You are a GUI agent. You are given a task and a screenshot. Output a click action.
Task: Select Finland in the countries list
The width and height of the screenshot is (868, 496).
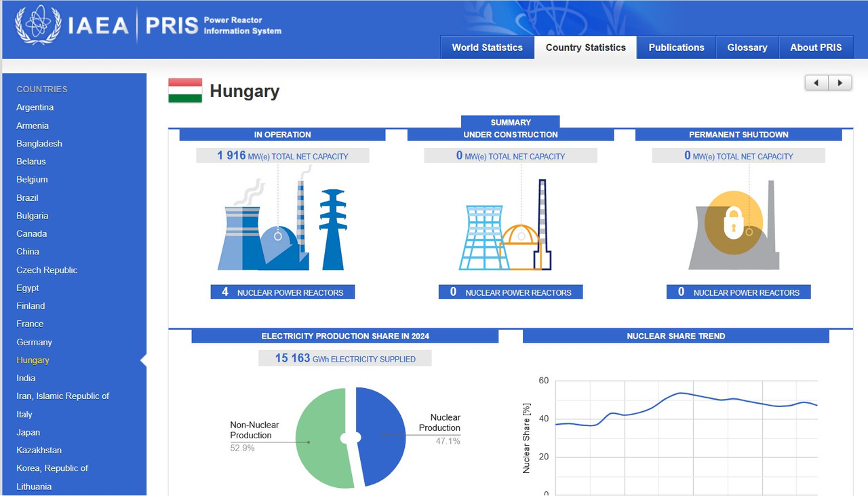[x=31, y=305]
